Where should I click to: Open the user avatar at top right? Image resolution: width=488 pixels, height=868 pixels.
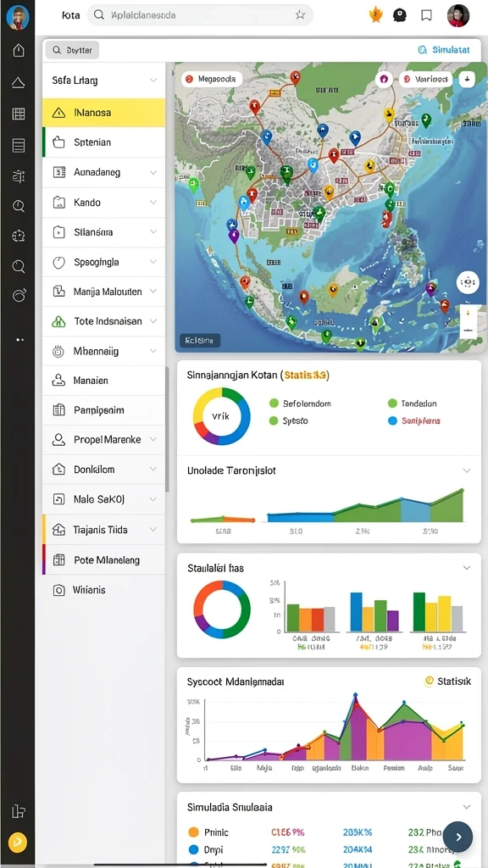pos(458,15)
